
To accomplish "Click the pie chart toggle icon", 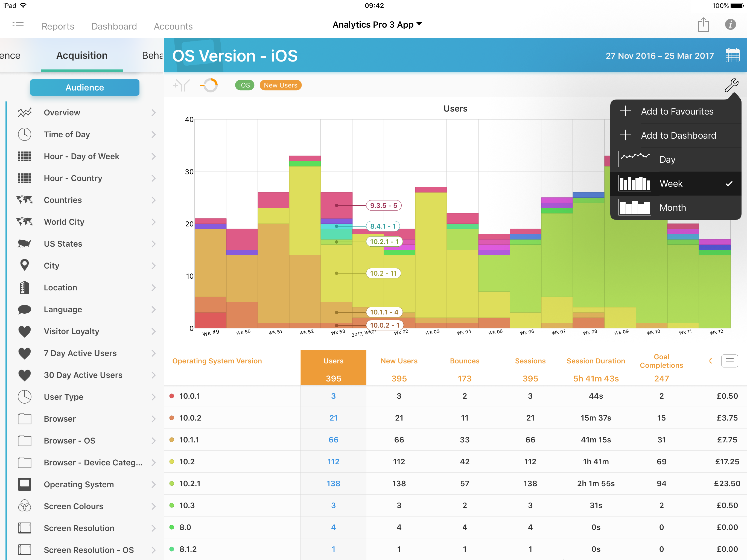I will [x=209, y=86].
